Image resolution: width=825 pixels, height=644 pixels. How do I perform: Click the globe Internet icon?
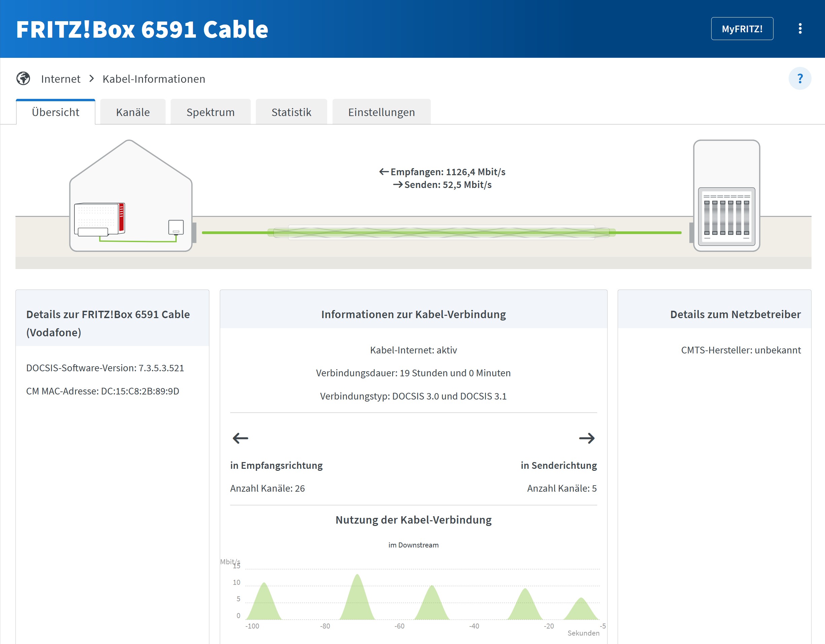point(23,78)
